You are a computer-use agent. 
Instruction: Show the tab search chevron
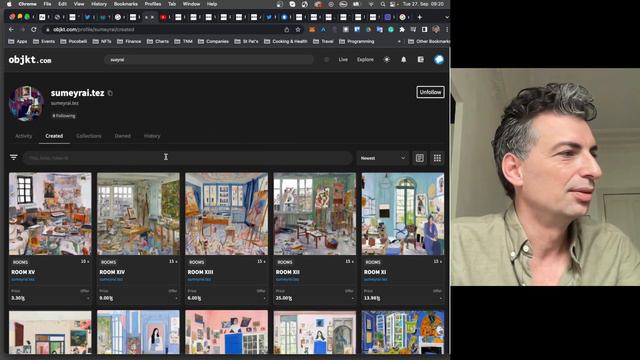tap(447, 17)
